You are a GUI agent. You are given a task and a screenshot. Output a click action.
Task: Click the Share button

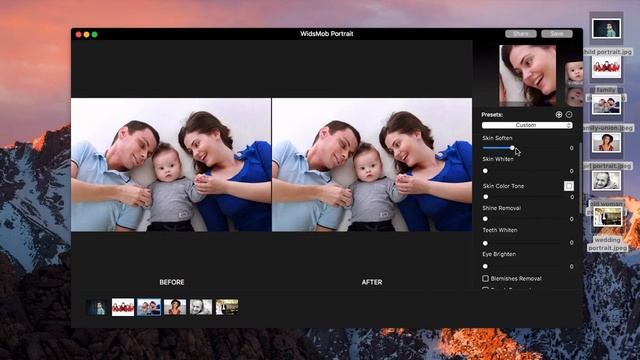tap(521, 34)
